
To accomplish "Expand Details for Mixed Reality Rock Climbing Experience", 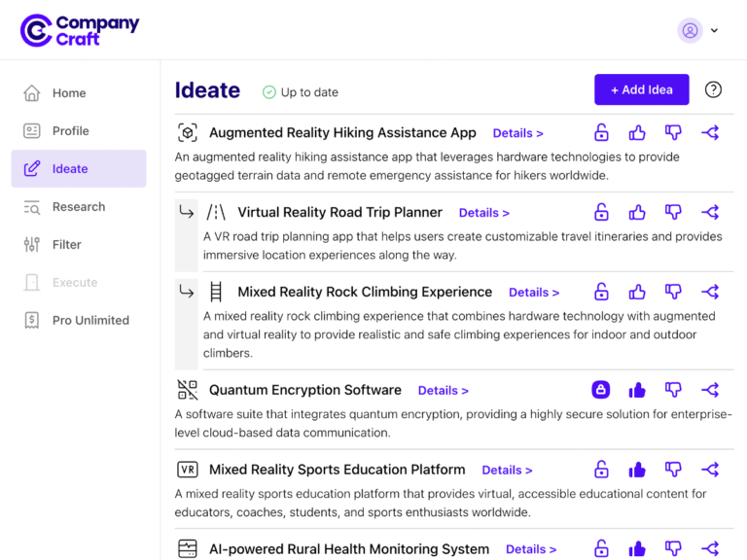I will pos(533,293).
